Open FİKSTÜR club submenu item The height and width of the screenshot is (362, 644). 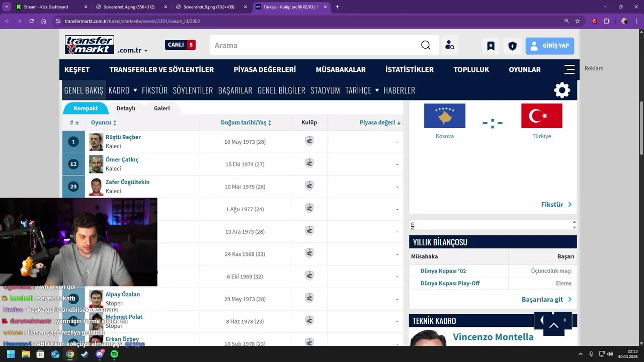coord(154,90)
